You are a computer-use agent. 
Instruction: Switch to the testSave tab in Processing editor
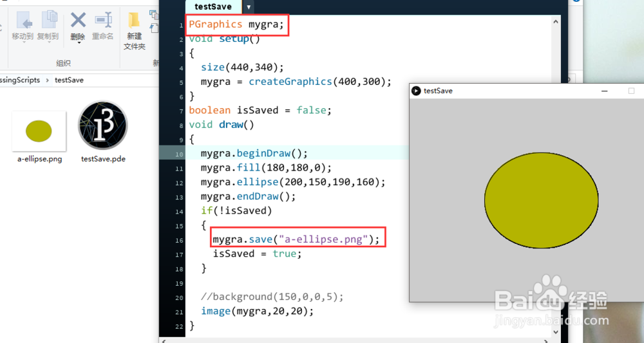tap(213, 6)
